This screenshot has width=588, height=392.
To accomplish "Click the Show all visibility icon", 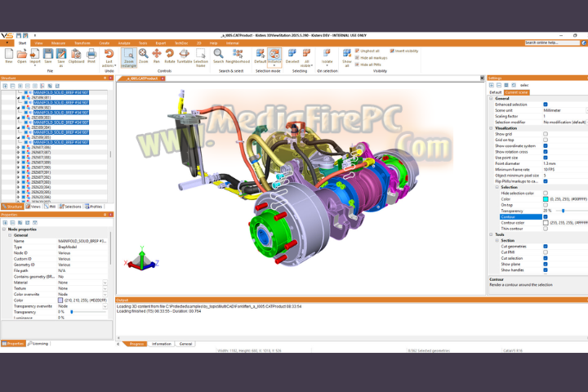I will pyautogui.click(x=347, y=54).
